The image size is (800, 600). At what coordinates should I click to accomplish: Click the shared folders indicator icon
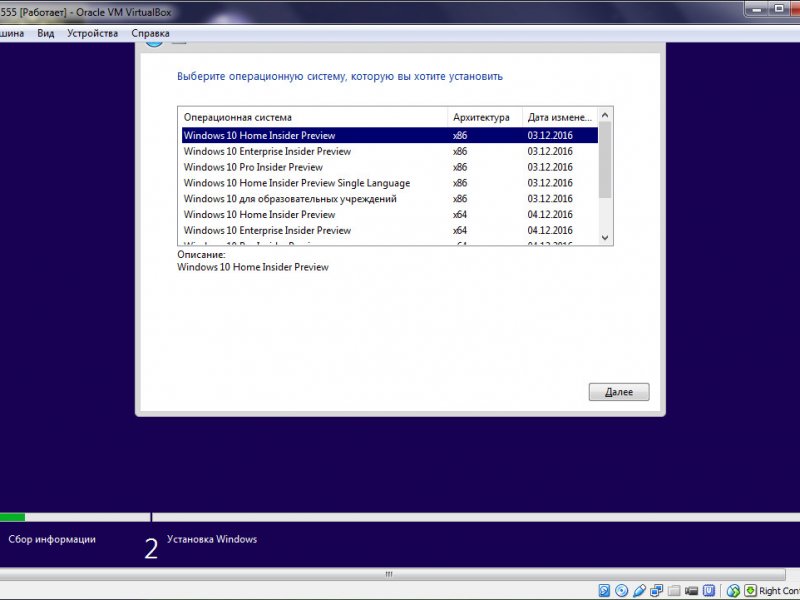[673, 590]
